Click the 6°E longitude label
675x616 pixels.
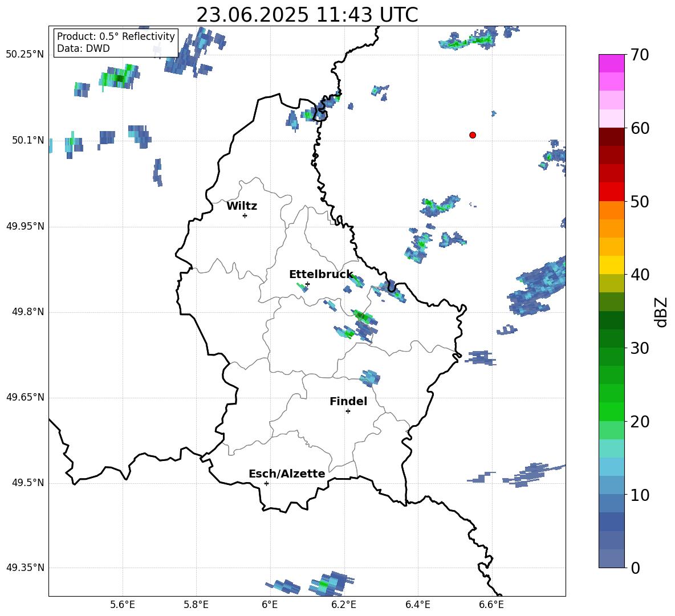tap(270, 605)
